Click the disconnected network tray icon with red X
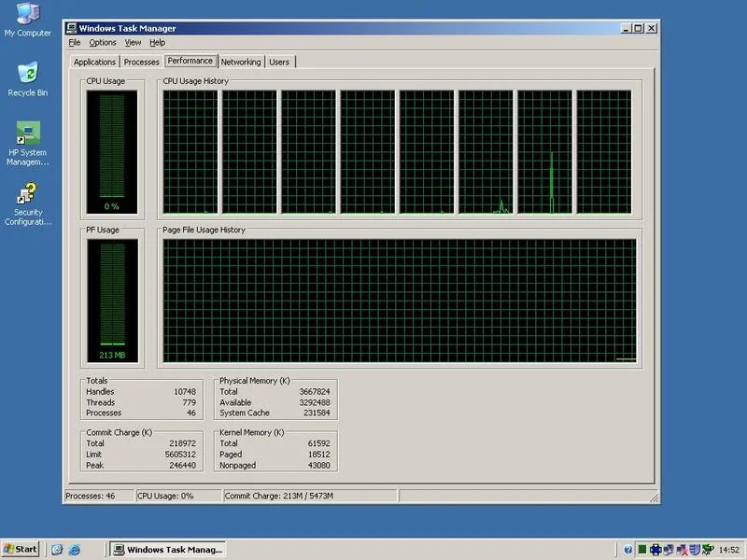This screenshot has width=747, height=560. 682,550
